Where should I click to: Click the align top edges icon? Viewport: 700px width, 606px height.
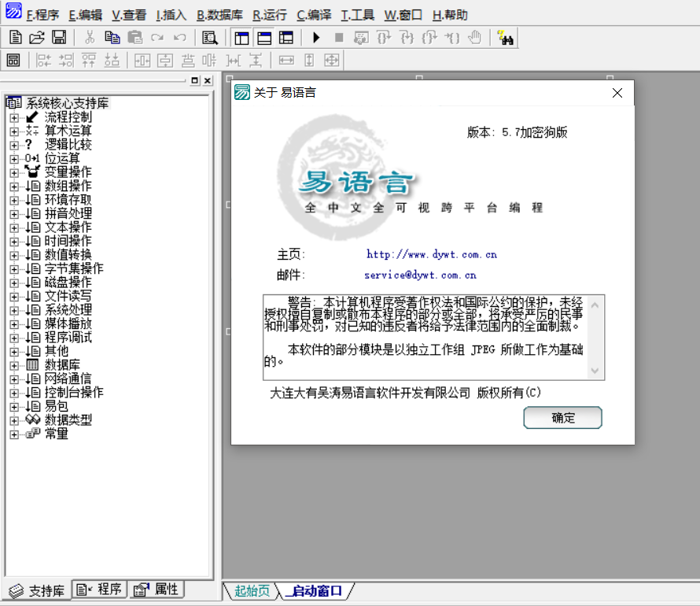(x=89, y=60)
